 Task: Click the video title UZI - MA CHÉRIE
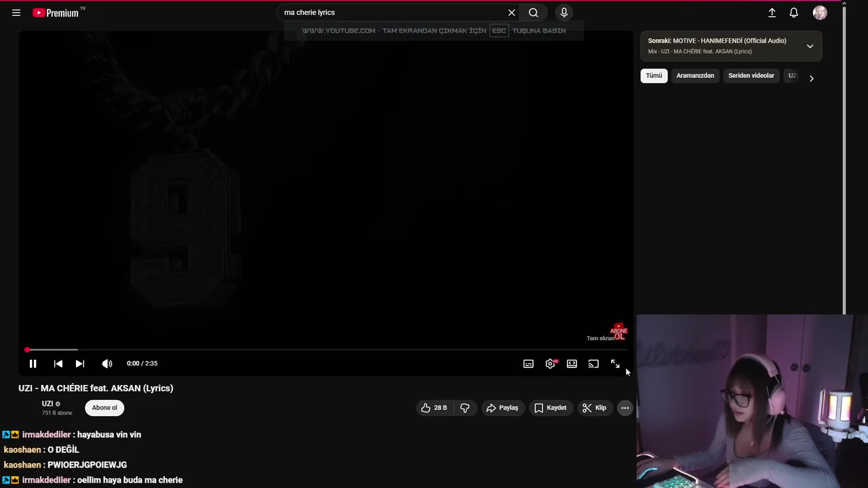point(96,388)
